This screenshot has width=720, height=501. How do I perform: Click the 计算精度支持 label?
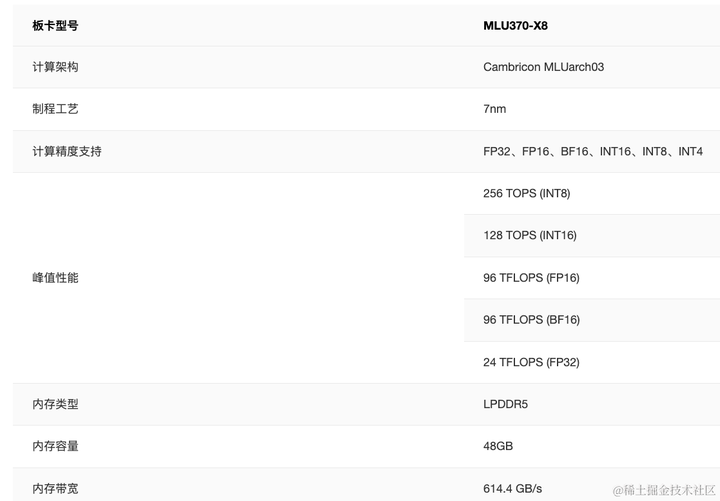tap(66, 151)
